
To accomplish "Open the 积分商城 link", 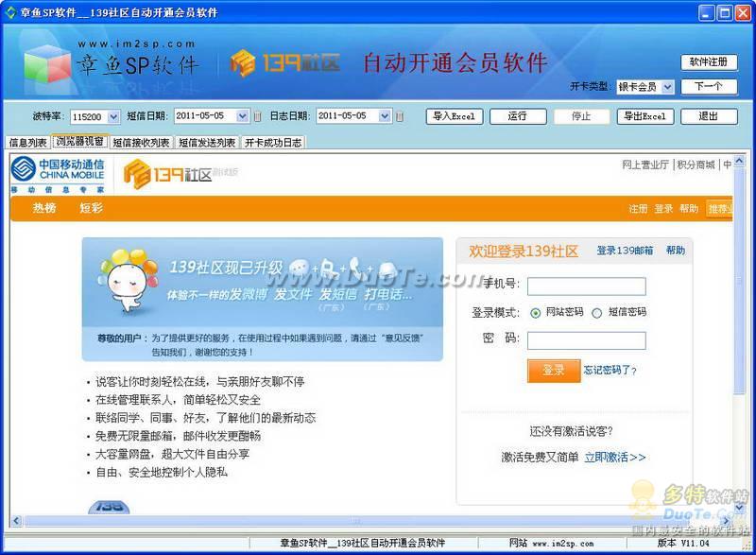I will [x=696, y=165].
